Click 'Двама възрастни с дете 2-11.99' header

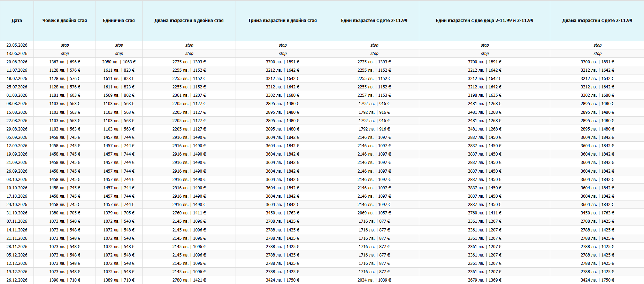point(597,21)
